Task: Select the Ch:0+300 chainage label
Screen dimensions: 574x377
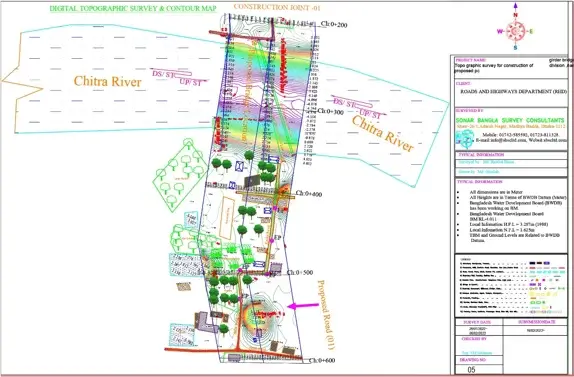Action: click(x=330, y=111)
